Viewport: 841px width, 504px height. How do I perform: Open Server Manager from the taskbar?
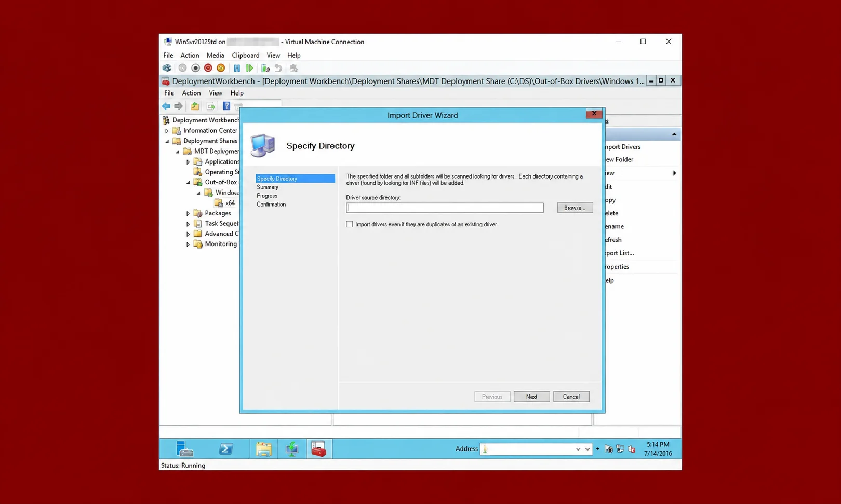point(184,448)
